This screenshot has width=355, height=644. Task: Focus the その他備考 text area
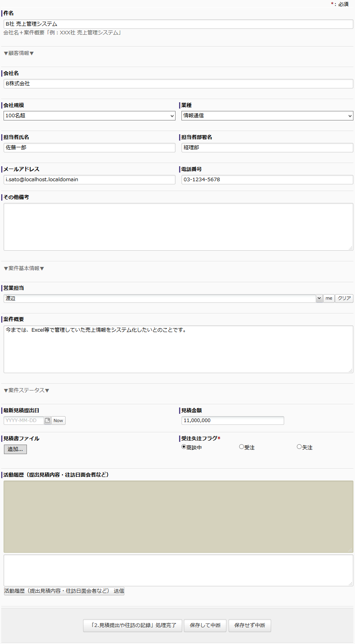[178, 227]
